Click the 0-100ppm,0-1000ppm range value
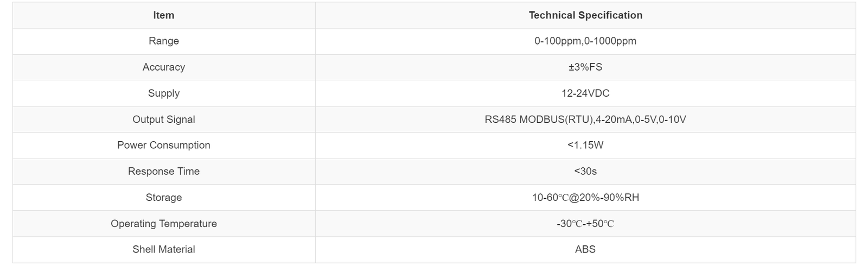The image size is (868, 265). click(x=585, y=41)
